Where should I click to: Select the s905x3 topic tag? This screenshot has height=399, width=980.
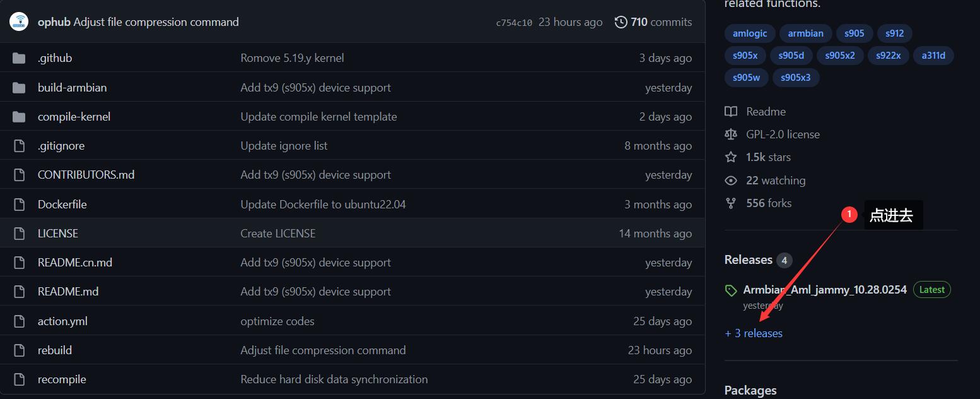click(796, 77)
